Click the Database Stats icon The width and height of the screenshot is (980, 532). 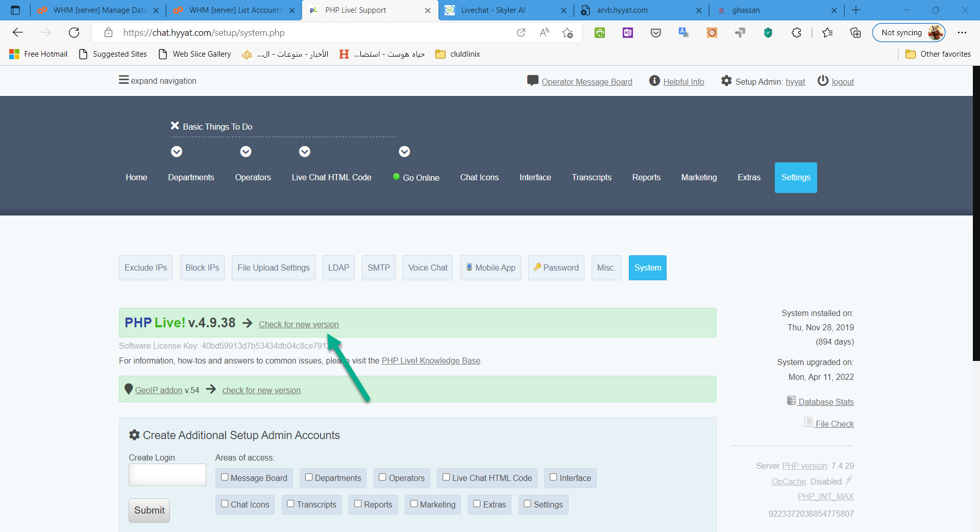(791, 401)
